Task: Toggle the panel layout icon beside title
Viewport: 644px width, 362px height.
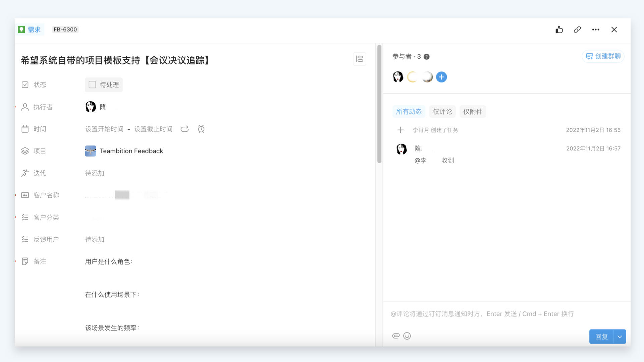Action: coord(360,59)
